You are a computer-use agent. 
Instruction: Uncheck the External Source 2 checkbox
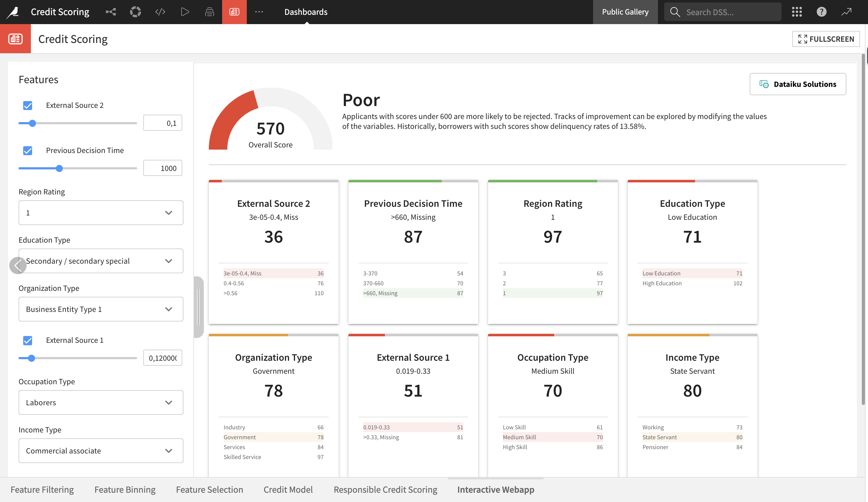[27, 105]
